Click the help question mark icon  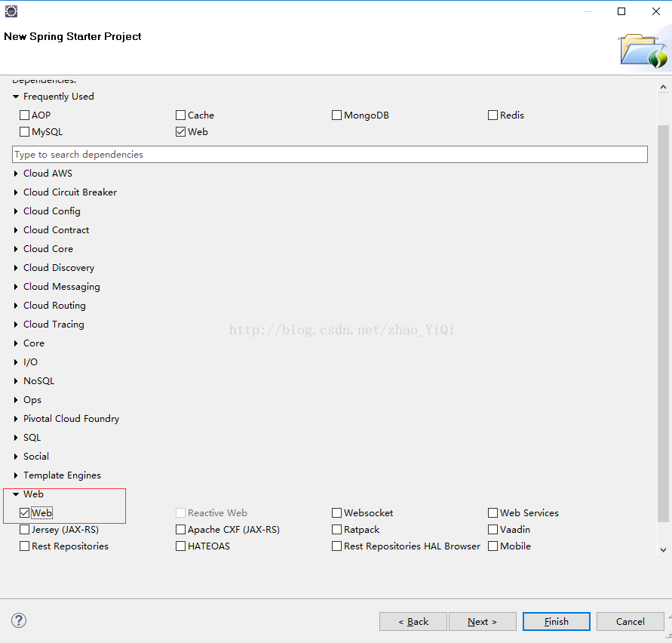pos(19,620)
